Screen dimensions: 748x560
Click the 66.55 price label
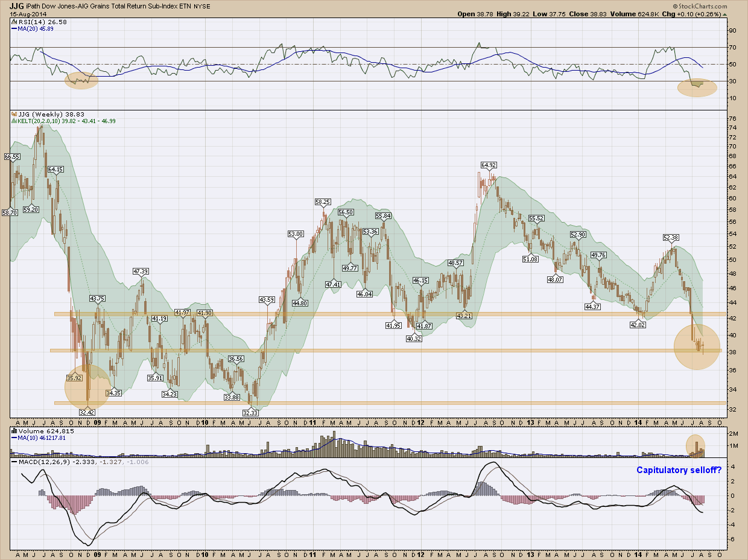pyautogui.click(x=11, y=156)
